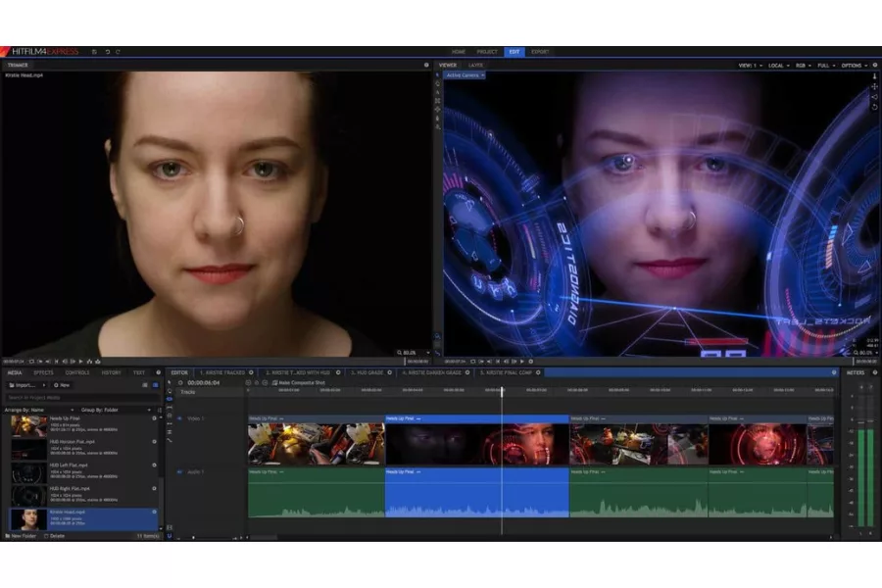Toggle the timeline snap magnet icon

pyautogui.click(x=170, y=536)
